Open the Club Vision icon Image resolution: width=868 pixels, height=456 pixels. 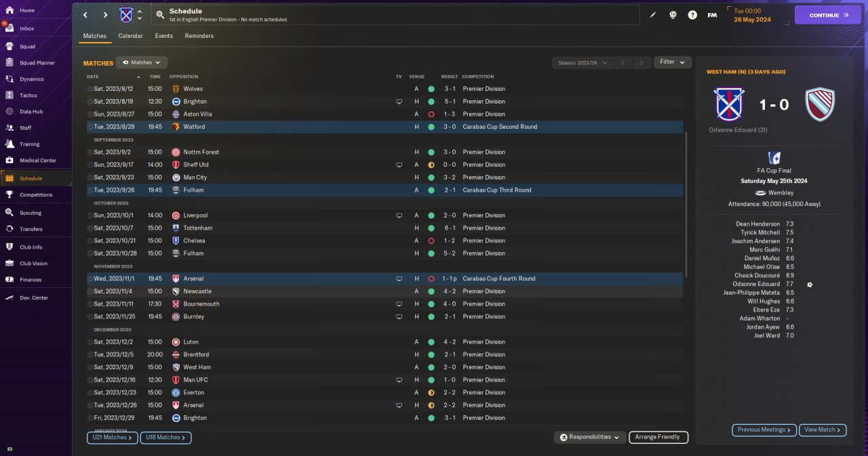pos(9,264)
